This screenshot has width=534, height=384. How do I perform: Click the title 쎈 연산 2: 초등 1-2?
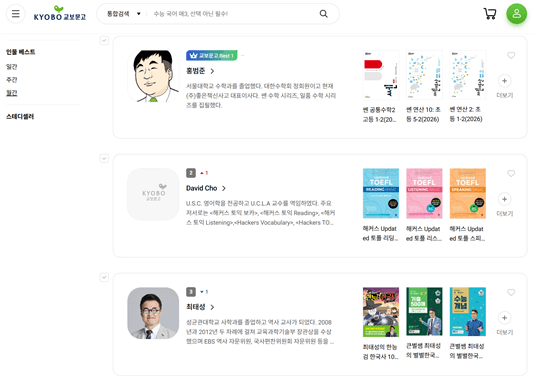466,114
